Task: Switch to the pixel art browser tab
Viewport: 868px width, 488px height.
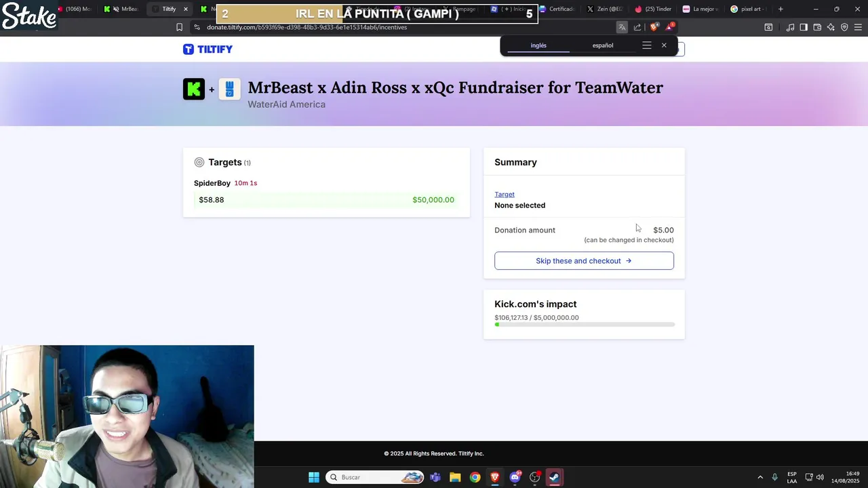Action: [x=749, y=9]
